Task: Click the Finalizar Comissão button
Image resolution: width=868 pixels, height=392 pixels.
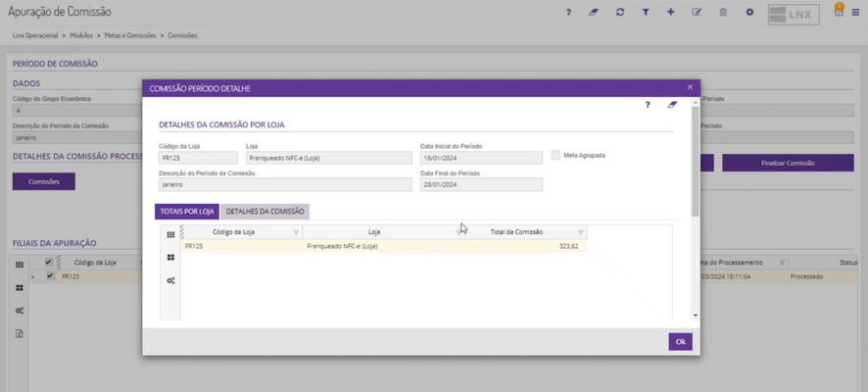Action: click(788, 164)
